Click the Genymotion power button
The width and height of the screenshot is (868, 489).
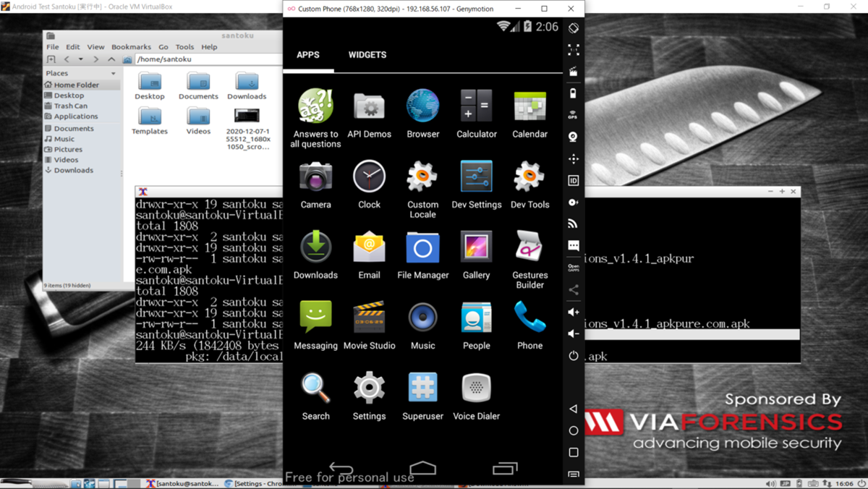[x=574, y=356]
